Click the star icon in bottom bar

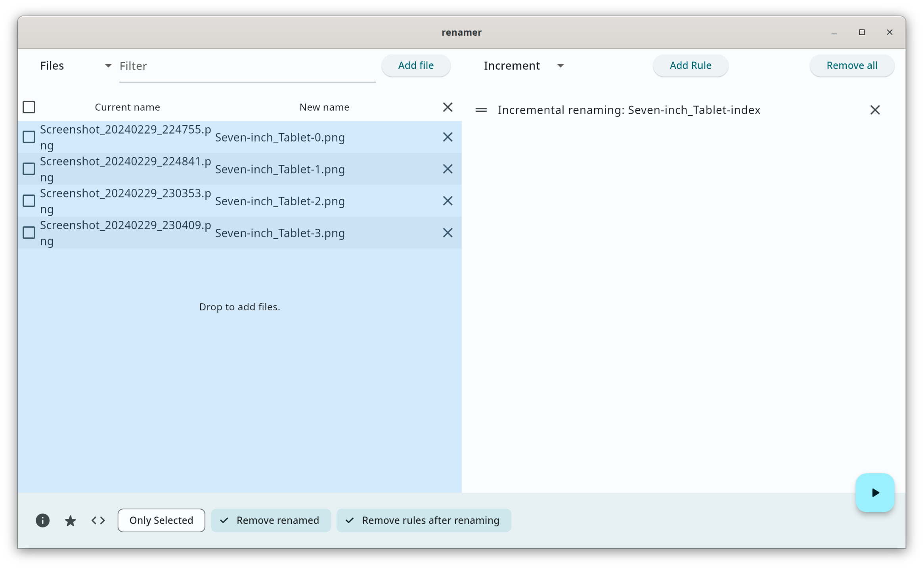tap(70, 520)
